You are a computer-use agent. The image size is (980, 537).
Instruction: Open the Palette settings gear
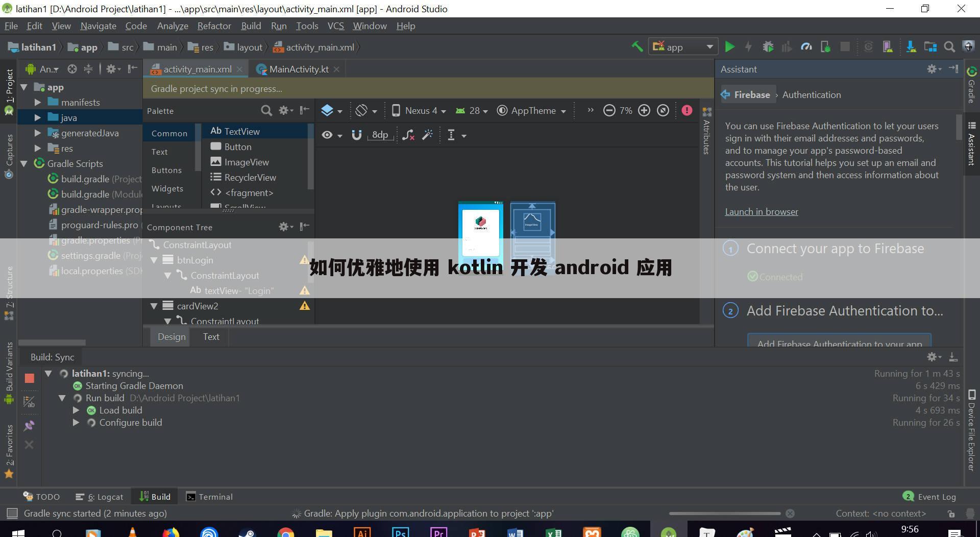point(285,111)
